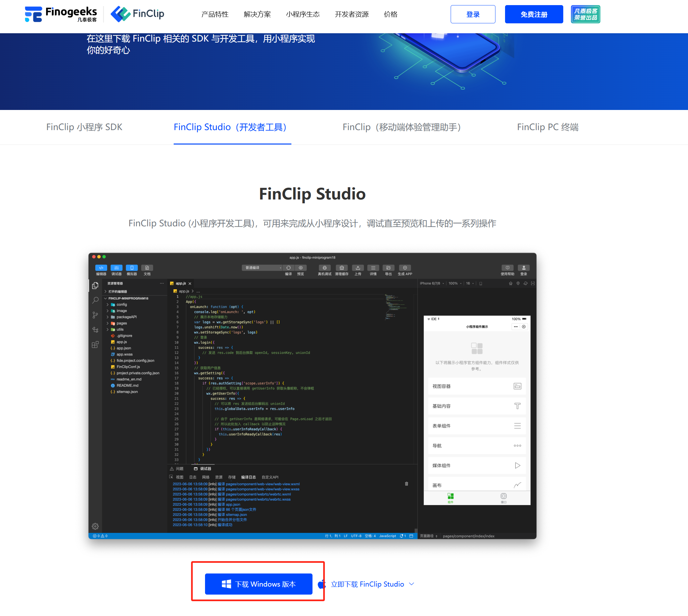688x616 pixels.
Task: Click the 编辑器 editor icon in the IDE toolbar
Action: (x=101, y=268)
